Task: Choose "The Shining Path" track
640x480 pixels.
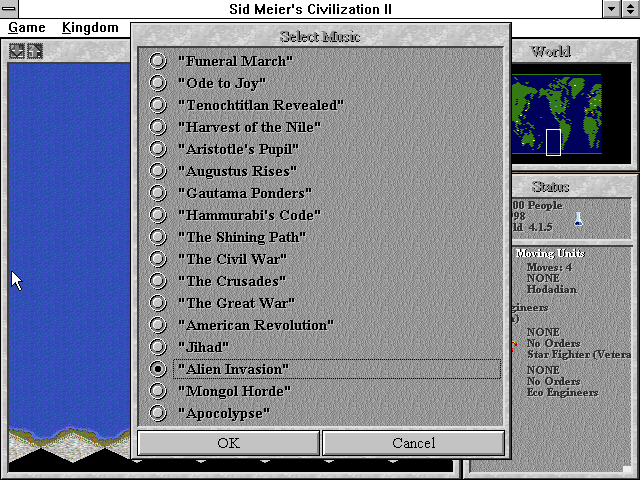Action: click(158, 238)
